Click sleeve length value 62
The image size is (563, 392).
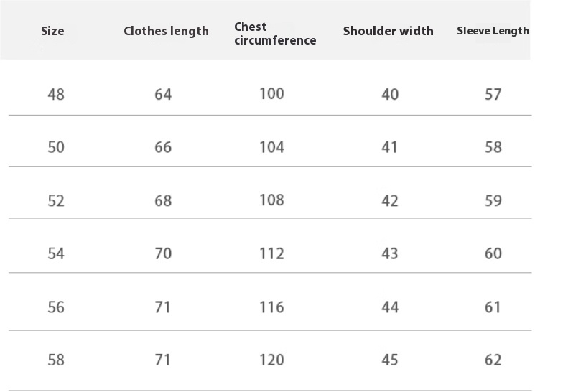point(493,360)
